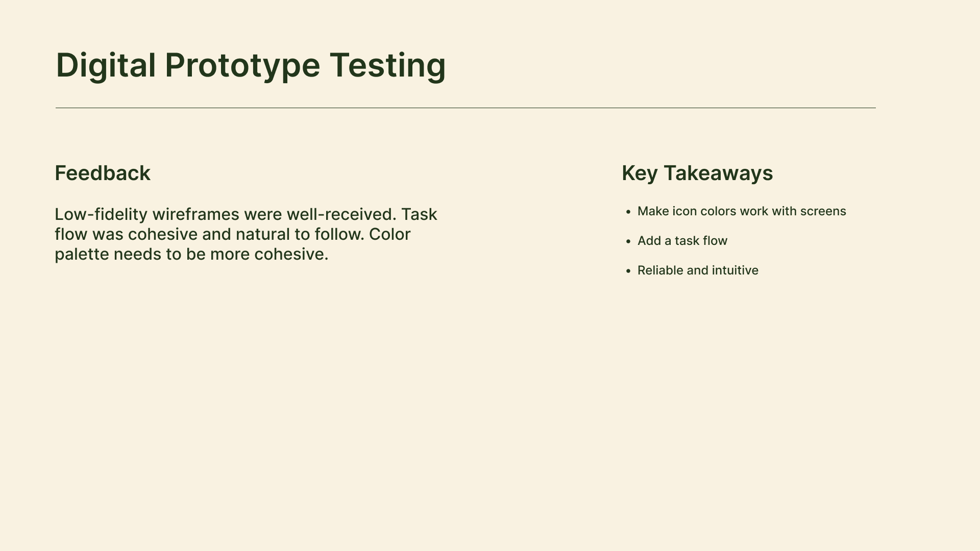The image size is (980, 551).
Task: Click the bullet dot before Make icon colors
Action: click(628, 212)
